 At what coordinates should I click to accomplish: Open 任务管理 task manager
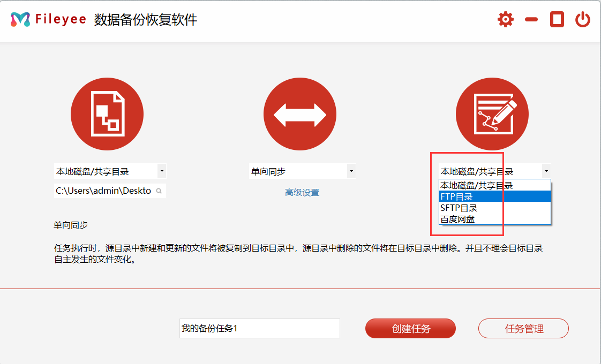pos(523,329)
